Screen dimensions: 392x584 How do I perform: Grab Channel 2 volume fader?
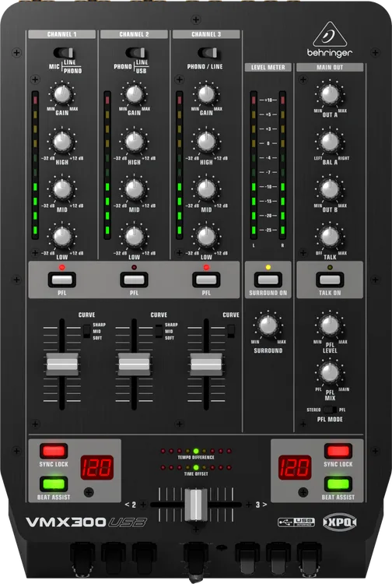tap(135, 364)
